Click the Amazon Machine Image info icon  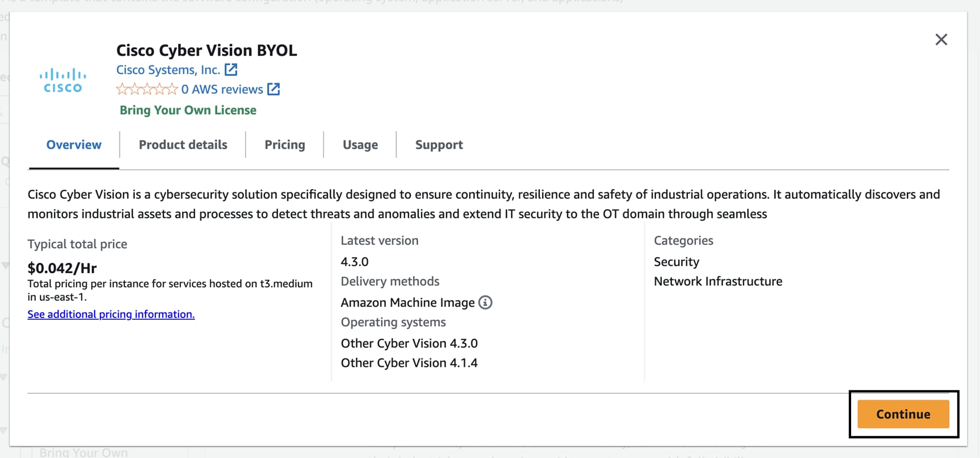click(x=485, y=303)
